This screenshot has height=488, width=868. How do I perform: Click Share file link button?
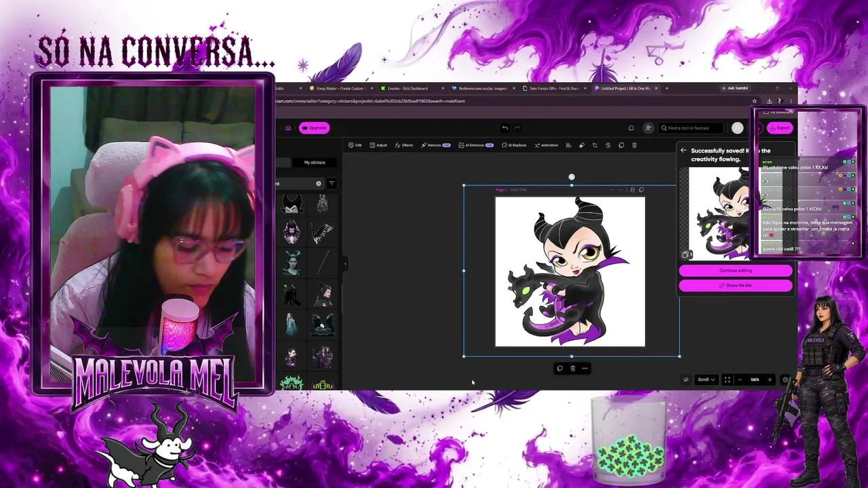pos(736,285)
